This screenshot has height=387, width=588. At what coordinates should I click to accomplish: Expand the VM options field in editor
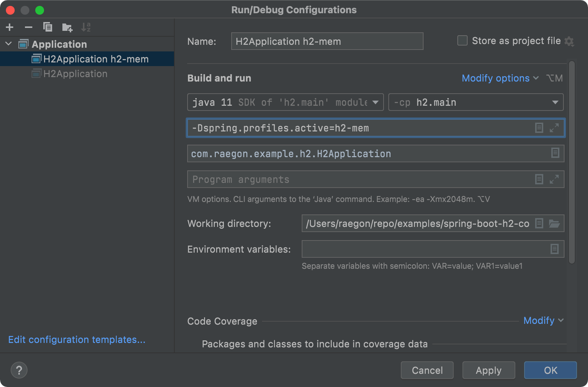coord(554,128)
